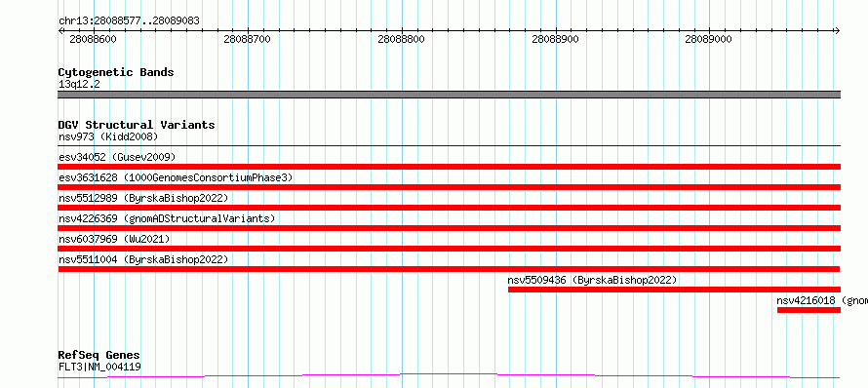The width and height of the screenshot is (868, 388).
Task: Click the nsv973 (Kidd2008) variant label
Action: (108, 136)
